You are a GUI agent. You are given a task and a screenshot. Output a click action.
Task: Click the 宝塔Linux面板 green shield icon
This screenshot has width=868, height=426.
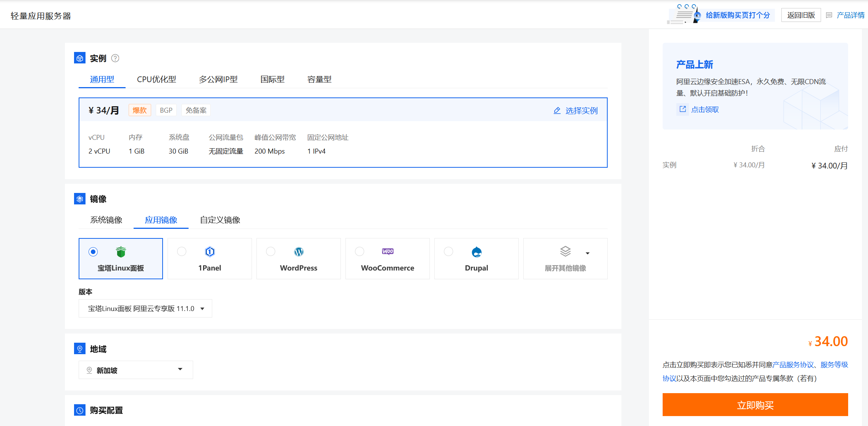(x=121, y=252)
